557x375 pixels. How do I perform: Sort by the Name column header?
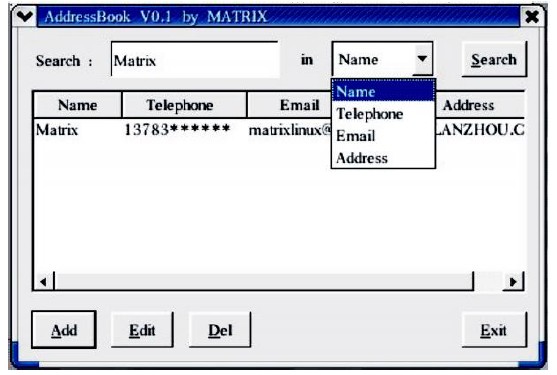[77, 105]
